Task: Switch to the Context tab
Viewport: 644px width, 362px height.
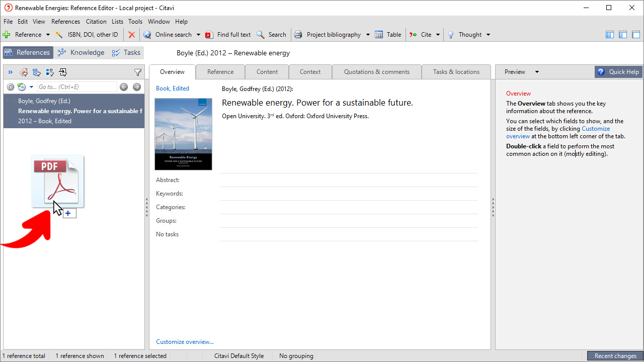Action: 310,72
